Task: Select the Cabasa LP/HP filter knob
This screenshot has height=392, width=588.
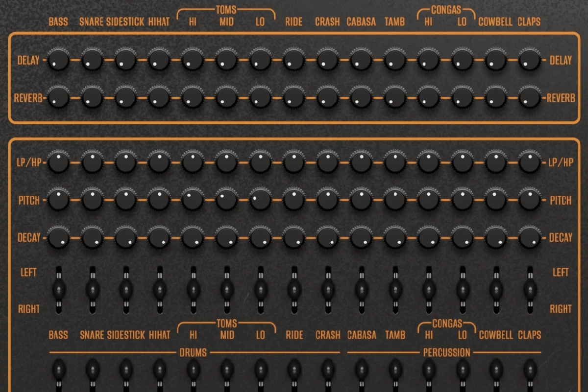Action: (361, 162)
